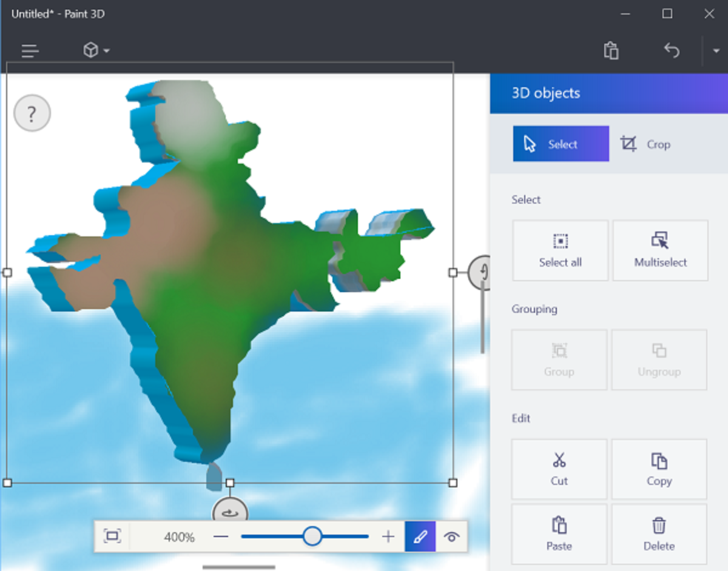Screen dimensions: 728x571
Task: Delete the selected object
Action: tap(659, 534)
